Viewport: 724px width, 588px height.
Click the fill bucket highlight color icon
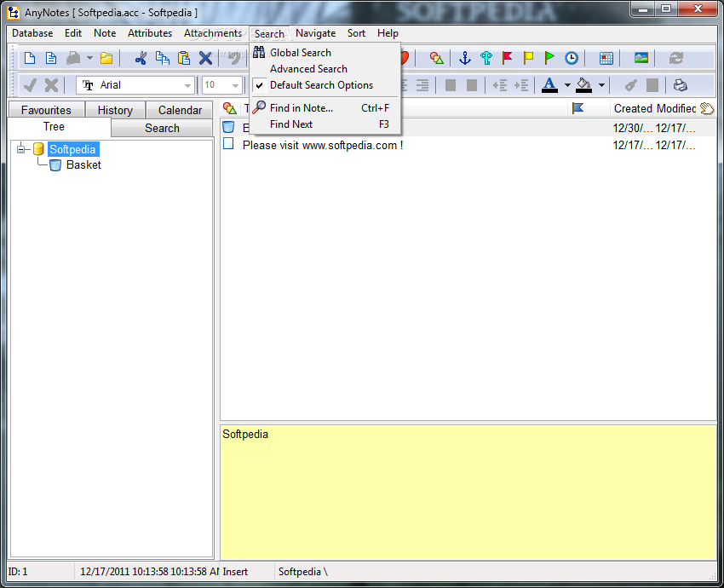pos(584,85)
